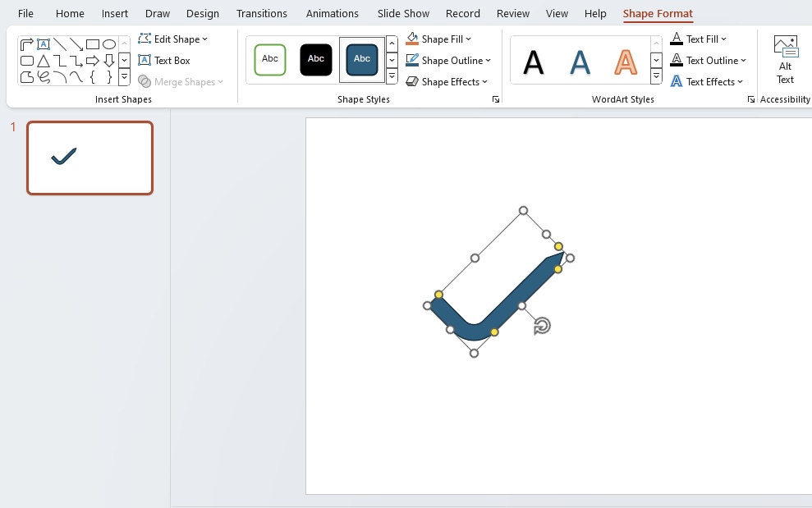
Task: Switch to the Animations tab
Action: click(x=332, y=13)
